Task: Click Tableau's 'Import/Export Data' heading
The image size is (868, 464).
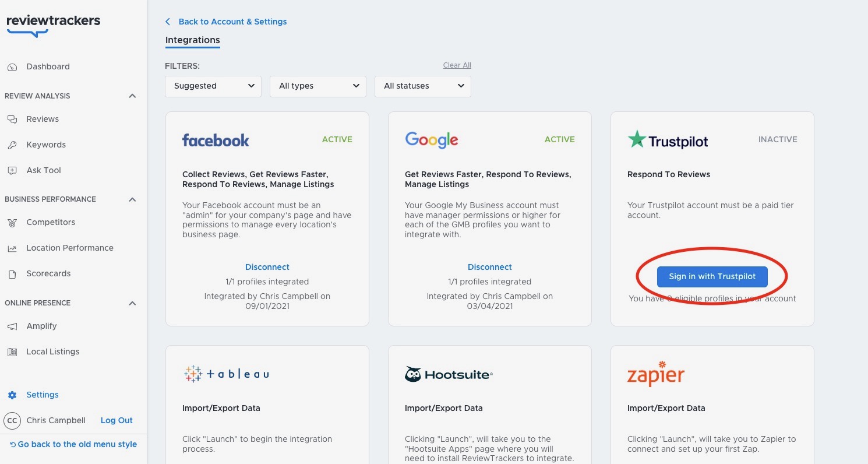Action: point(221,408)
